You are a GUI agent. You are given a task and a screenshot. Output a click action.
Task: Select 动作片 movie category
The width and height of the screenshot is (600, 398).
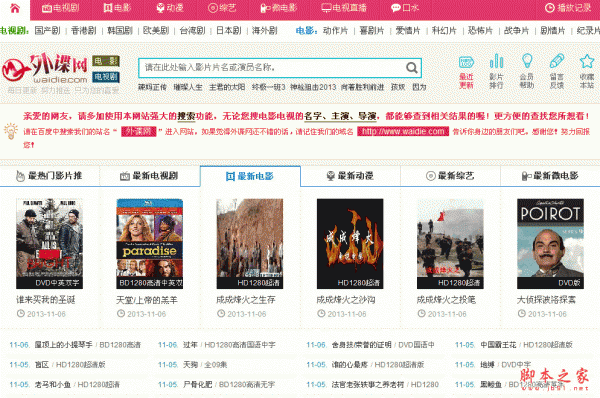tap(336, 31)
